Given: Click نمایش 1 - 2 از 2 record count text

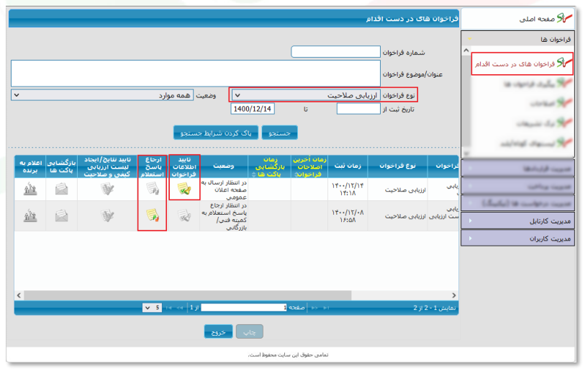Looking at the screenshot, I should coord(434,308).
